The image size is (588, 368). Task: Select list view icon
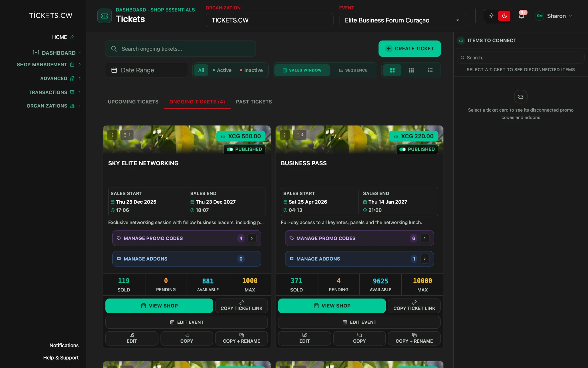point(430,70)
